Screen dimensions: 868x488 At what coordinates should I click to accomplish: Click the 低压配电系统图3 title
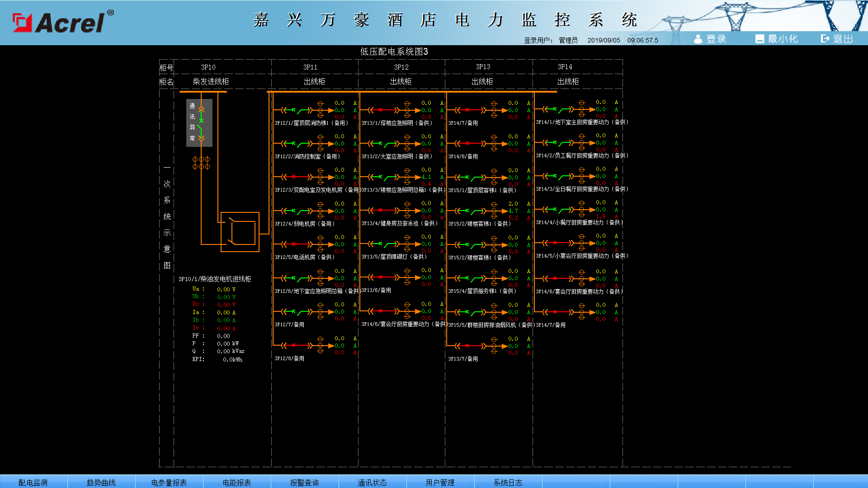tap(394, 52)
